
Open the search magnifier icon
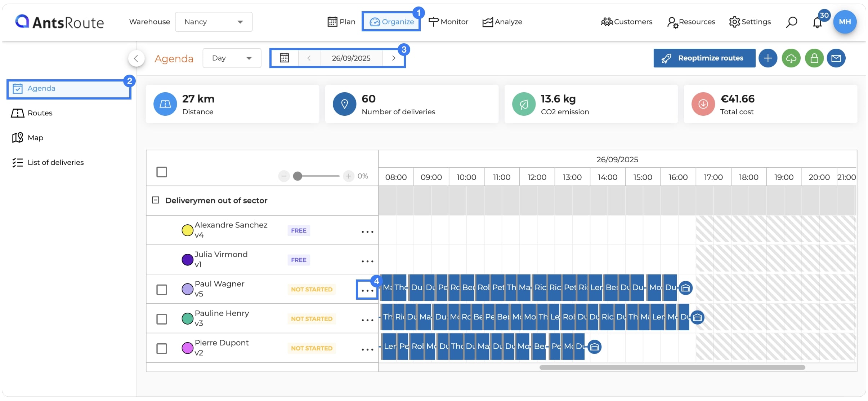click(x=791, y=22)
